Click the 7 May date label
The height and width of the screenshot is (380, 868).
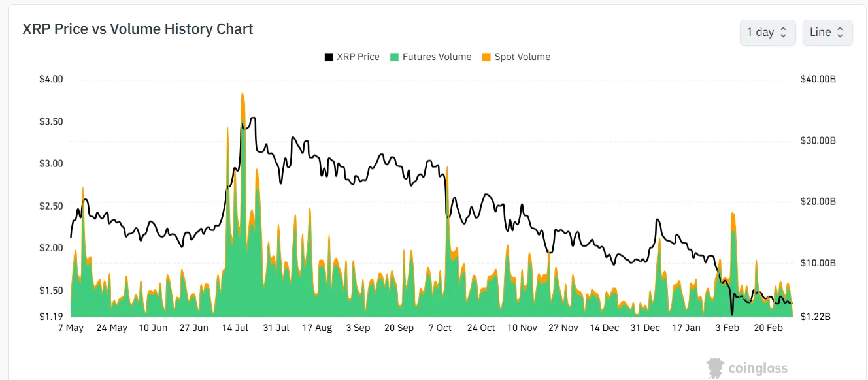pos(71,328)
